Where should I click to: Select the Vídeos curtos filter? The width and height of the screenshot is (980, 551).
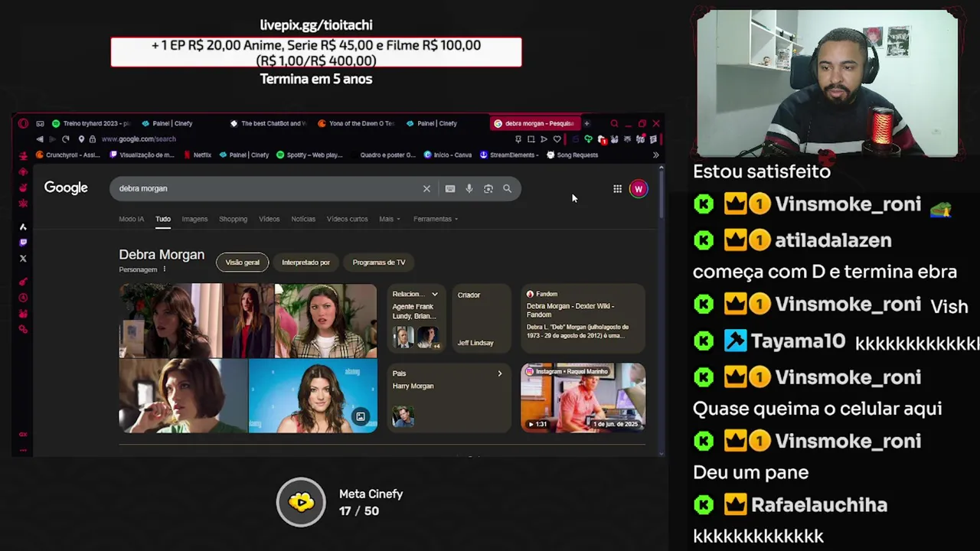click(x=347, y=219)
